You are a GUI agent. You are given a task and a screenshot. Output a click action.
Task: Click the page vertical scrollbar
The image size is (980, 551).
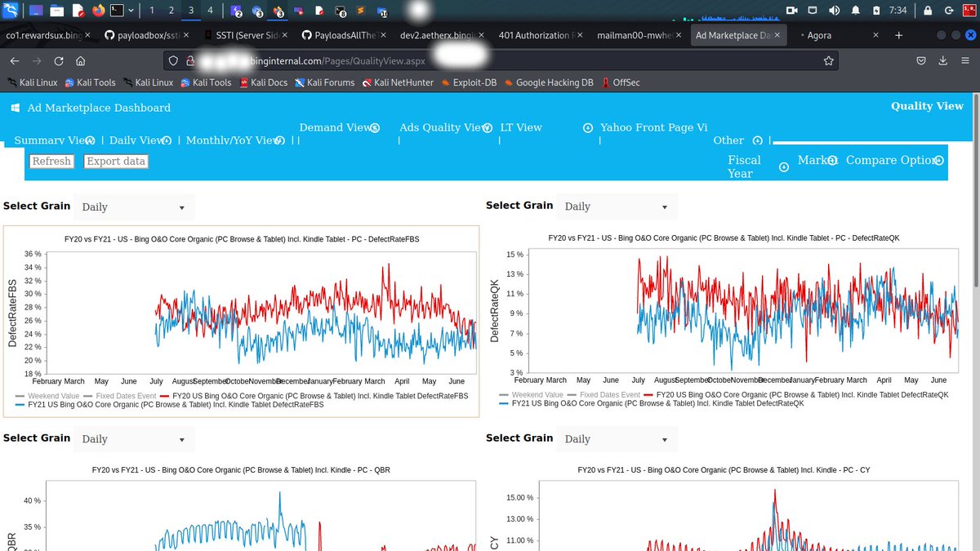[975, 192]
